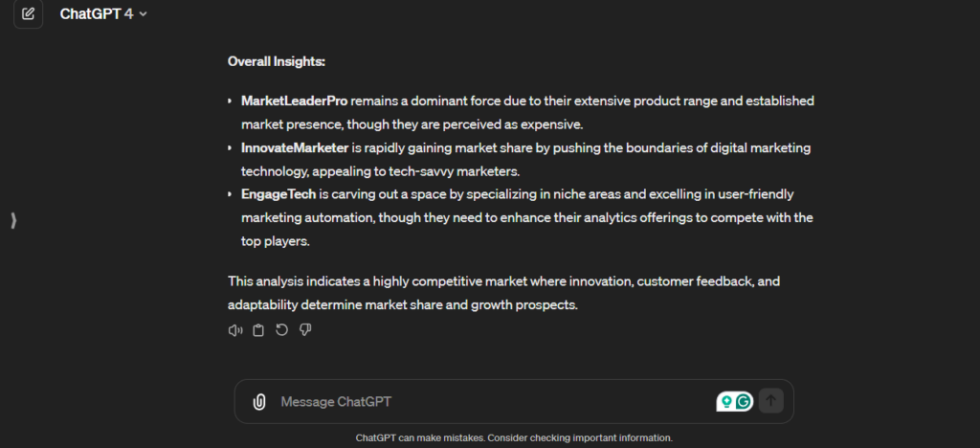Regenerate the response with the circular arrow icon
The image size is (980, 448).
pos(281,330)
